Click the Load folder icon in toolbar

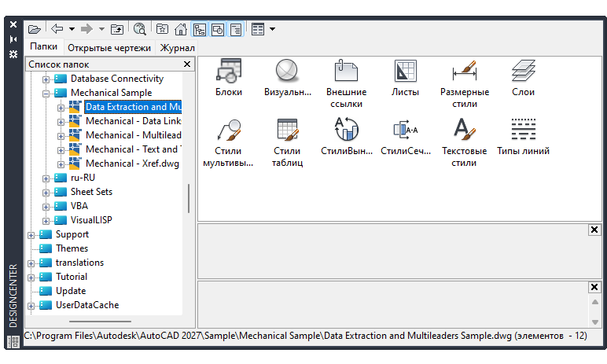click(35, 29)
